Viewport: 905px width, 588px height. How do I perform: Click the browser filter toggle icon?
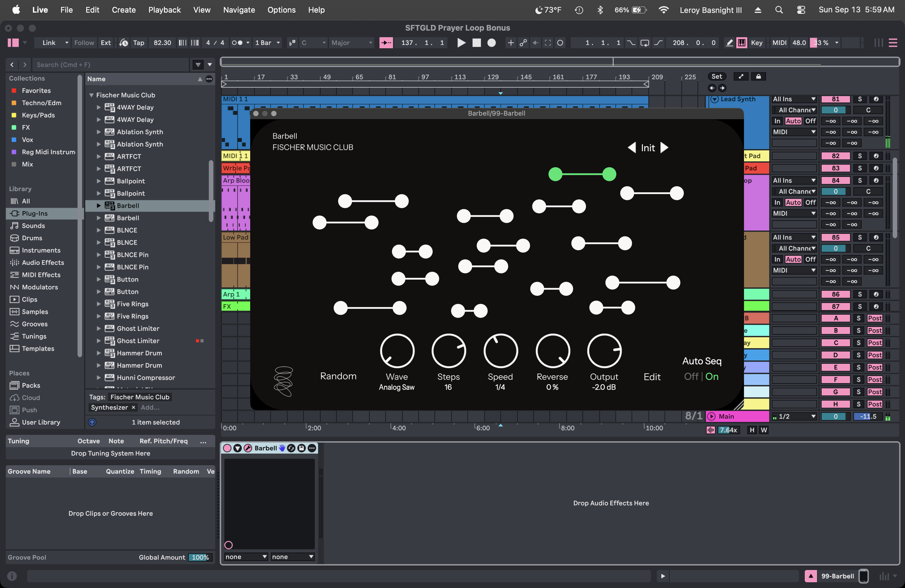198,65
